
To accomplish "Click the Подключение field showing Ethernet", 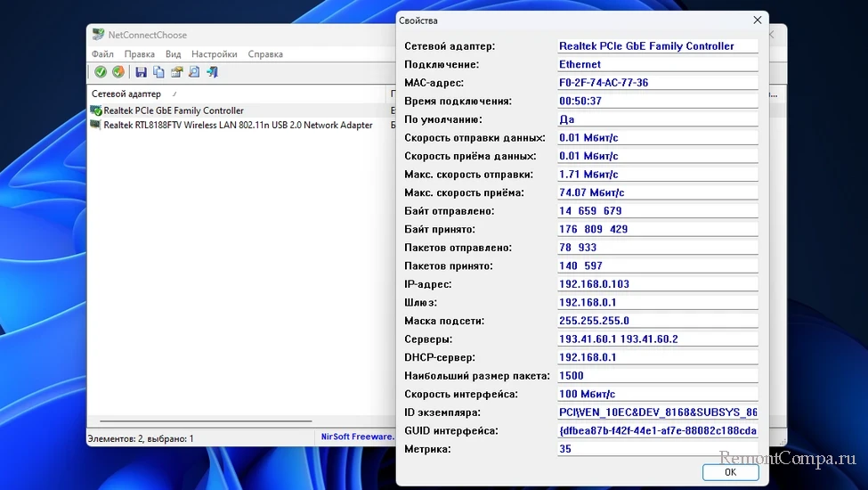I will click(x=658, y=64).
